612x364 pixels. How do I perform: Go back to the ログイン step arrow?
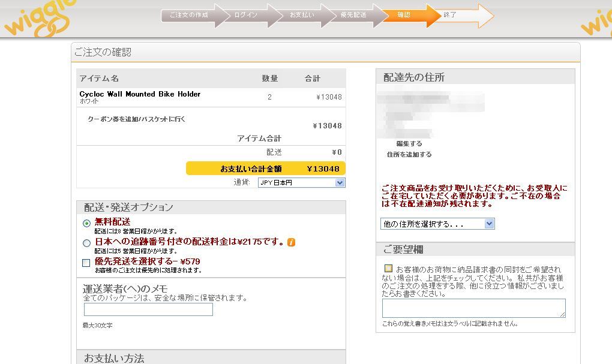point(246,15)
